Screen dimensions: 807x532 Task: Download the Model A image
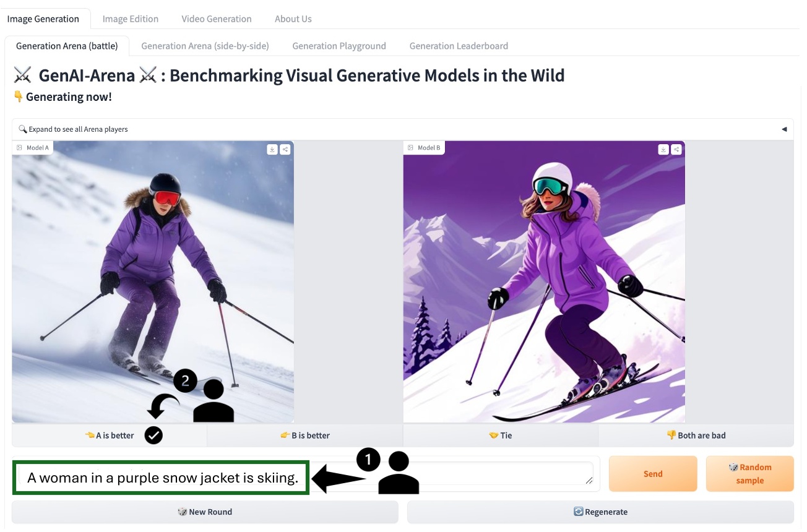click(x=272, y=149)
